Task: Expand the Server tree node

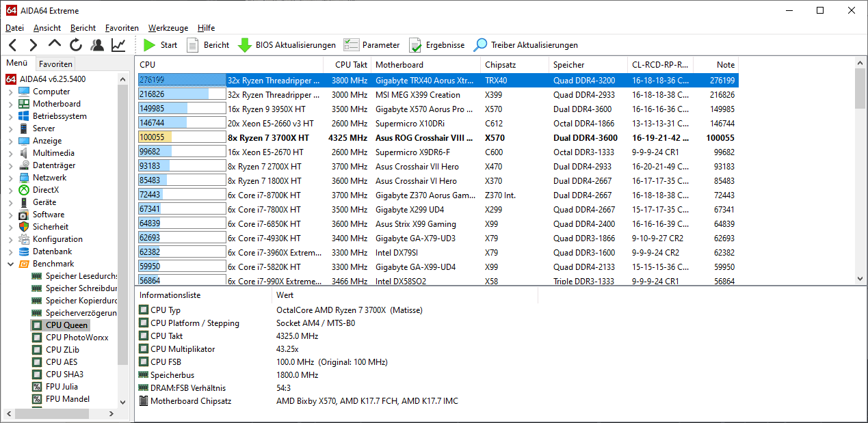Action: [11, 128]
